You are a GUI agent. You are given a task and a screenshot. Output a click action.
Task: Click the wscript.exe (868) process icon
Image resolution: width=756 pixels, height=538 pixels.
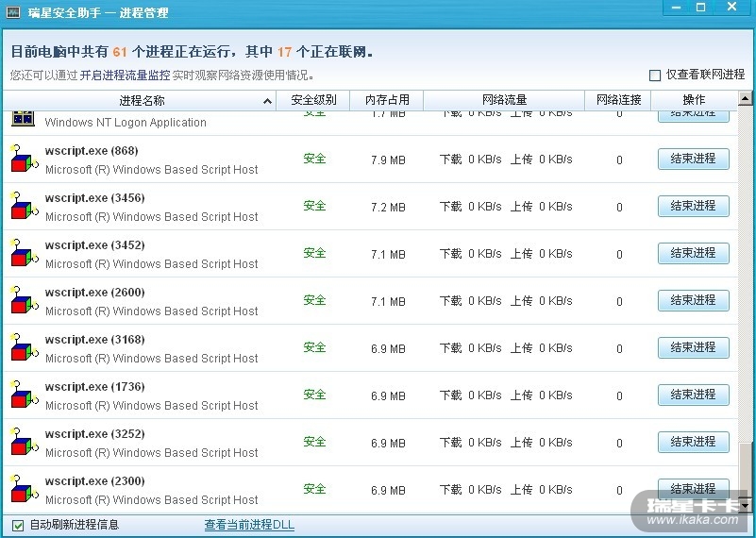pyautogui.click(x=25, y=159)
